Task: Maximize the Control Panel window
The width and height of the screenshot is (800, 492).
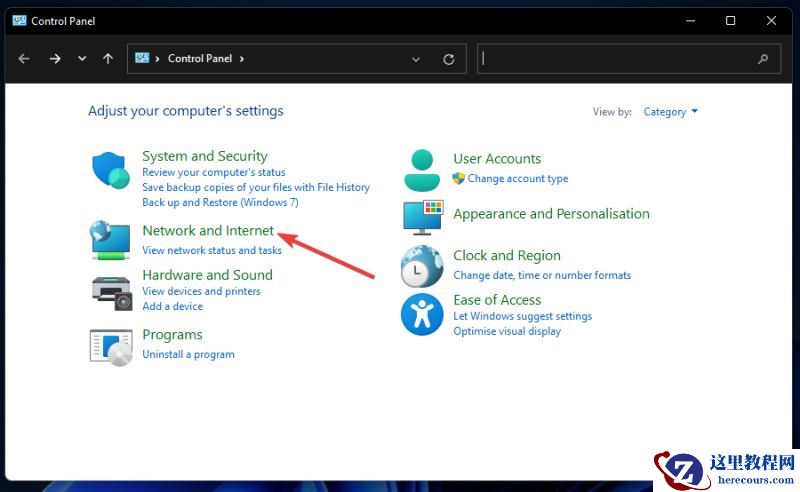Action: point(731,21)
